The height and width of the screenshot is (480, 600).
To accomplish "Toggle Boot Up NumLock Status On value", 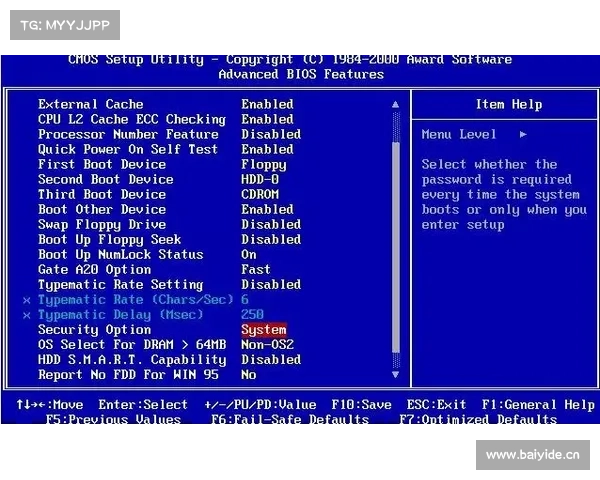I will [249, 254].
